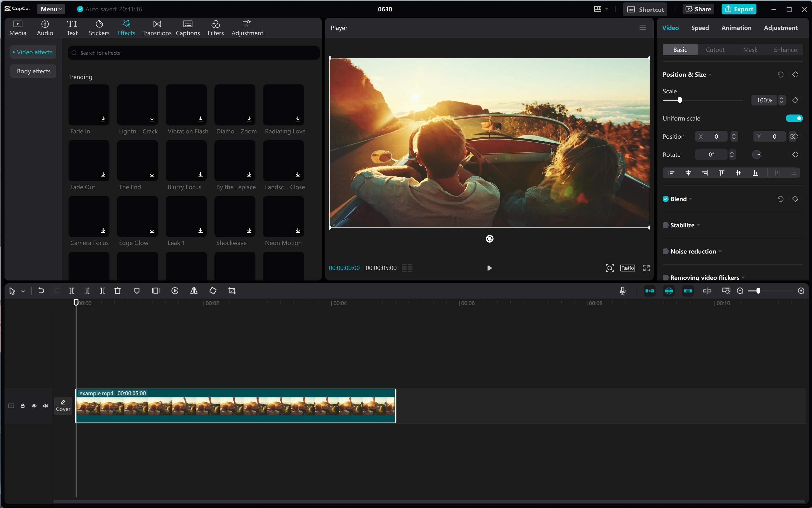This screenshot has width=812, height=508.
Task: Open the Transitions panel
Action: tap(157, 28)
